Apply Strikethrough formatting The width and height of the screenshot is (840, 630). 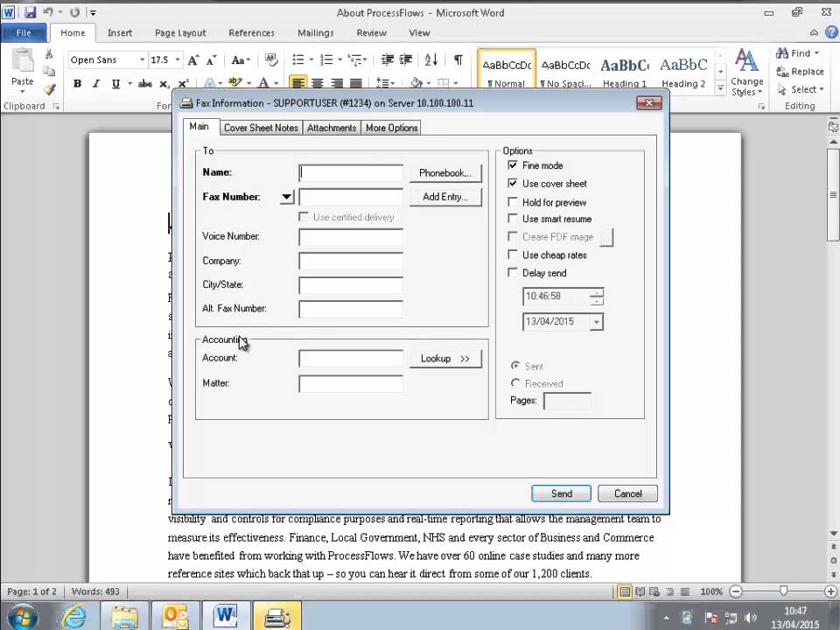pyautogui.click(x=144, y=84)
